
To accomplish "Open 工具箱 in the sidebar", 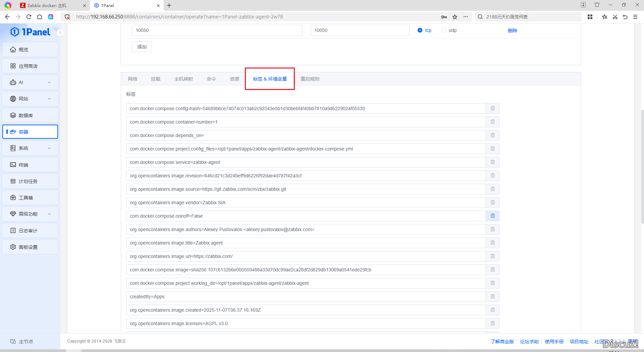I will [x=30, y=198].
